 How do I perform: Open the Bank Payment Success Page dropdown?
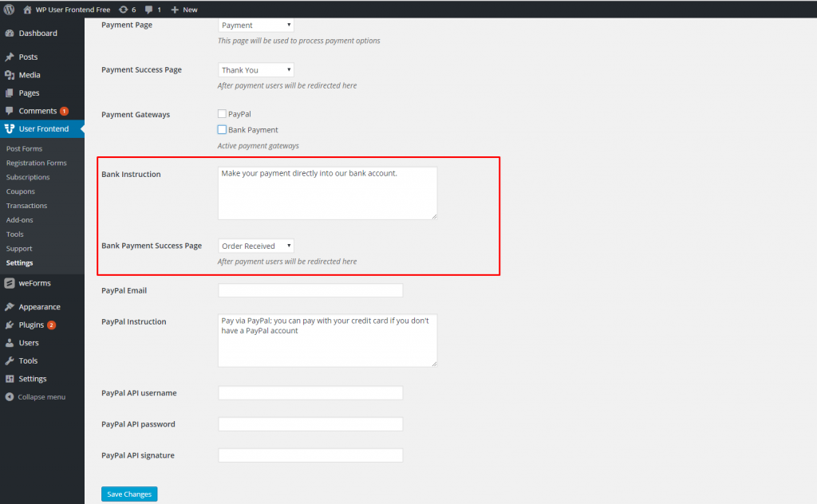[x=255, y=245]
